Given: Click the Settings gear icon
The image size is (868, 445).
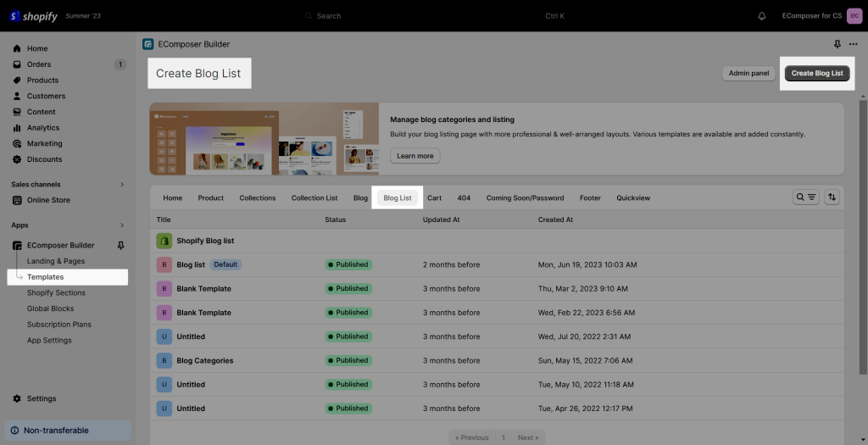Looking at the screenshot, I should click(x=17, y=398).
